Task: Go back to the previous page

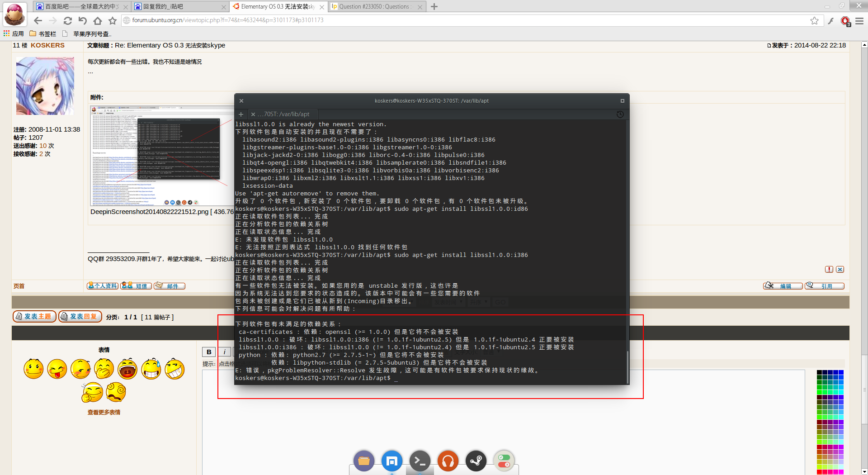Action: [38, 20]
